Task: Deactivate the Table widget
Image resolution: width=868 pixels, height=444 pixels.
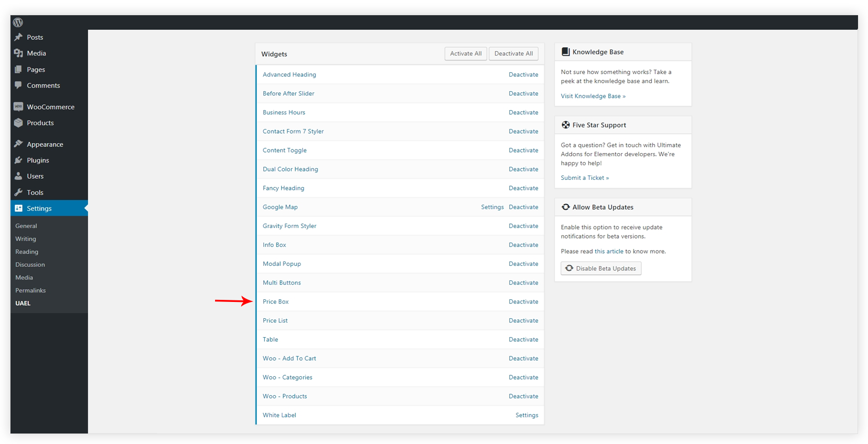Action: pyautogui.click(x=523, y=339)
